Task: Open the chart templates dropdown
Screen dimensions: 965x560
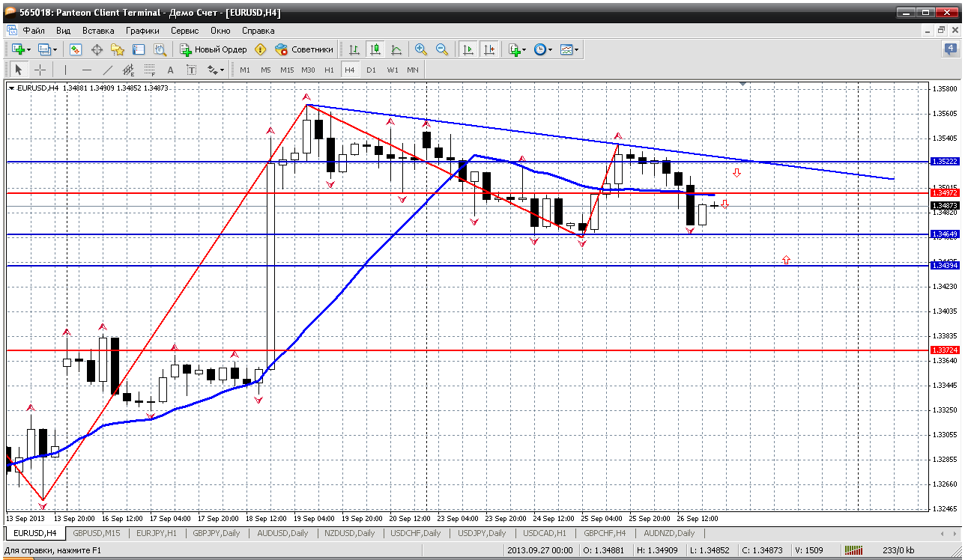Action: [x=569, y=49]
